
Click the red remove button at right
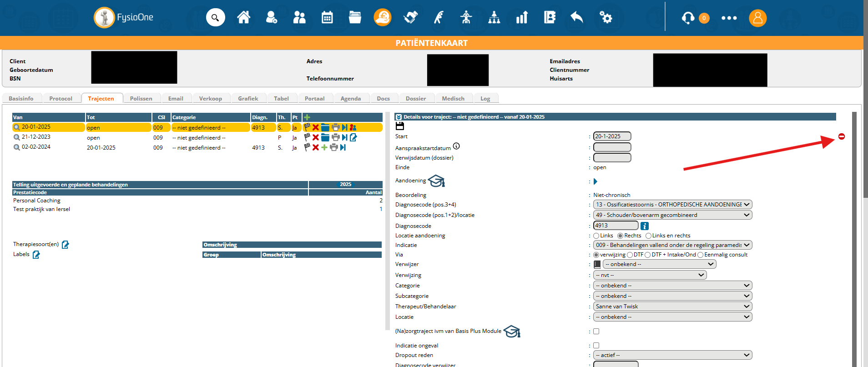click(842, 136)
